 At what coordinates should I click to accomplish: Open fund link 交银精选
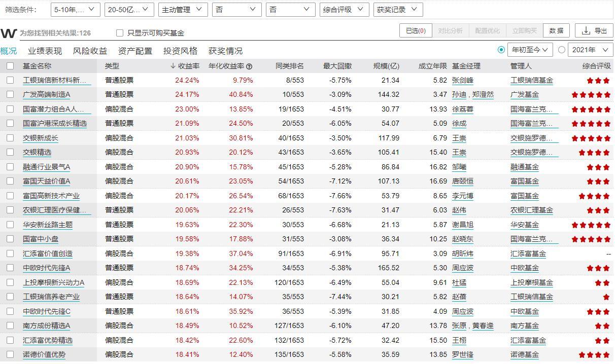click(x=37, y=152)
